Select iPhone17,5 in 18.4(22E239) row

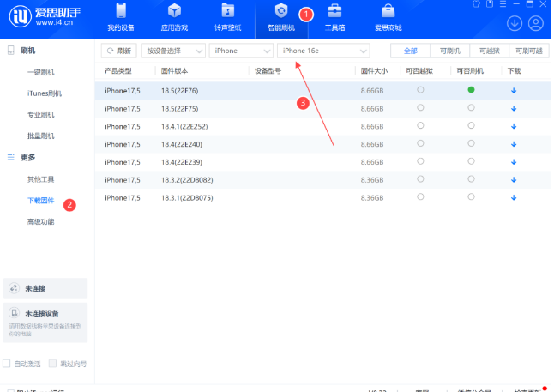pyautogui.click(x=123, y=162)
